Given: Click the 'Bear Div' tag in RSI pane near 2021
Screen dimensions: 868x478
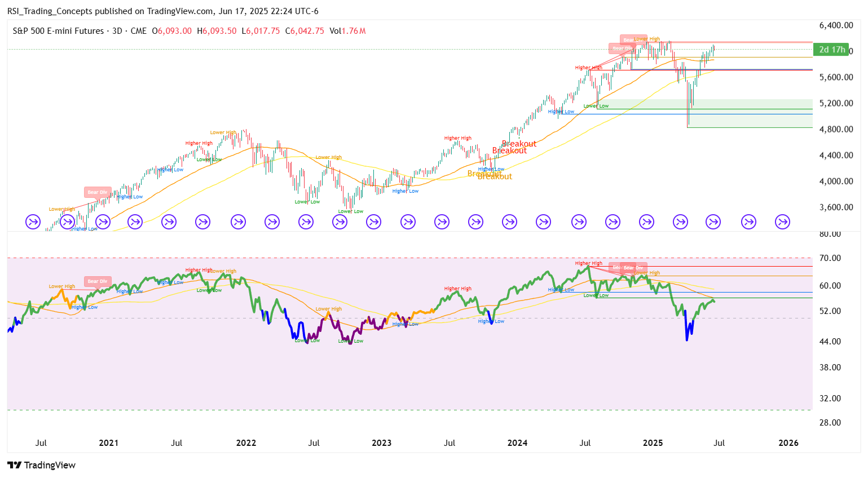Looking at the screenshot, I should click(x=98, y=281).
